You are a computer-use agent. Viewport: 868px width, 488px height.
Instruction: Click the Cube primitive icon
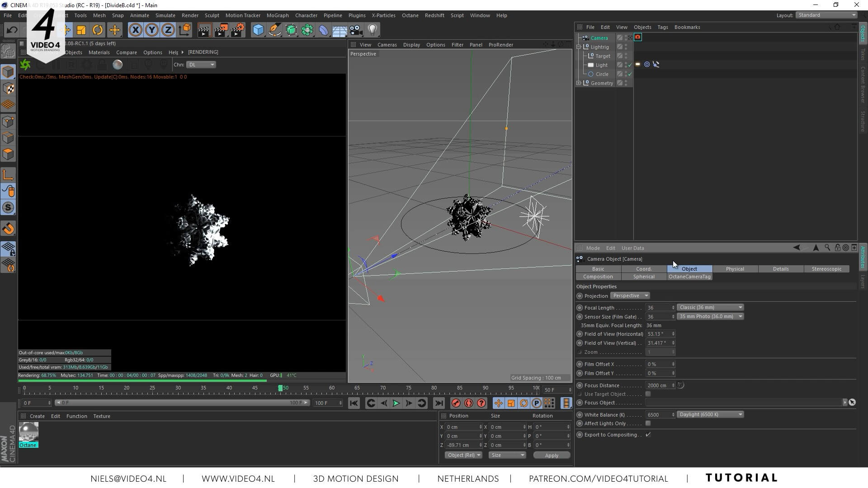pyautogui.click(x=258, y=30)
